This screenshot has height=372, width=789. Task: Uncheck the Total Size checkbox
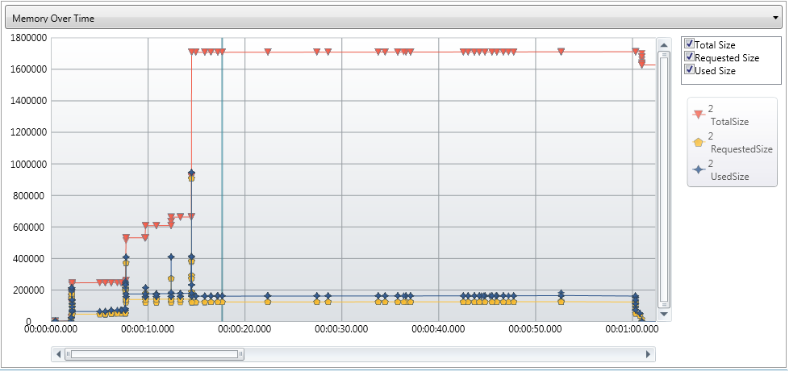689,44
